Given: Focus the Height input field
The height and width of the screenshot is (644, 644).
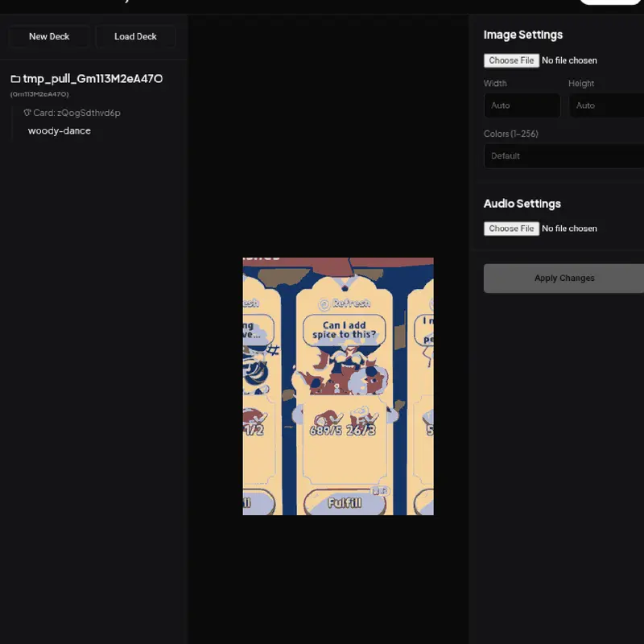Looking at the screenshot, I should [x=606, y=105].
